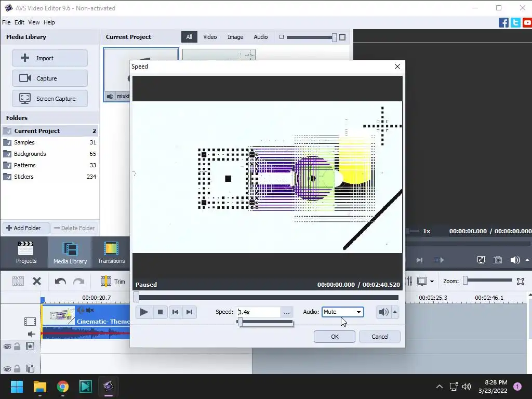Select the Samples folder
Screen dimensions: 532x399
tap(50, 142)
